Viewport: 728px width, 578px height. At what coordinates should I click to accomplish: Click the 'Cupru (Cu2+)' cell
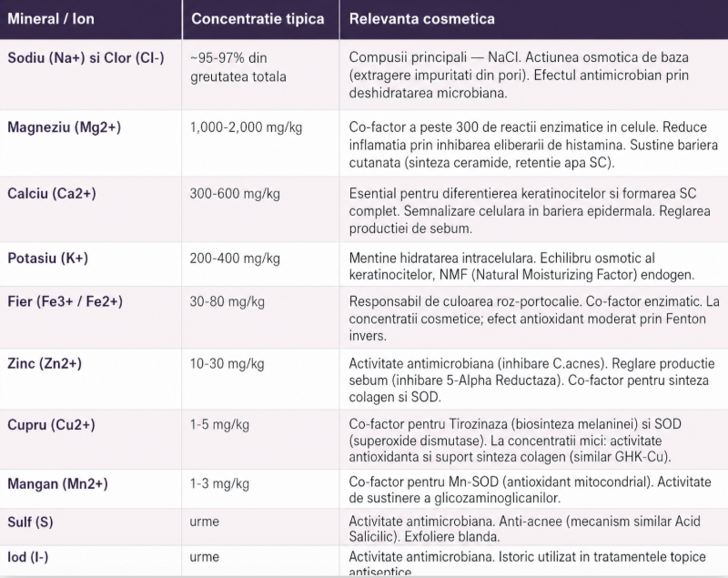pos(51,425)
